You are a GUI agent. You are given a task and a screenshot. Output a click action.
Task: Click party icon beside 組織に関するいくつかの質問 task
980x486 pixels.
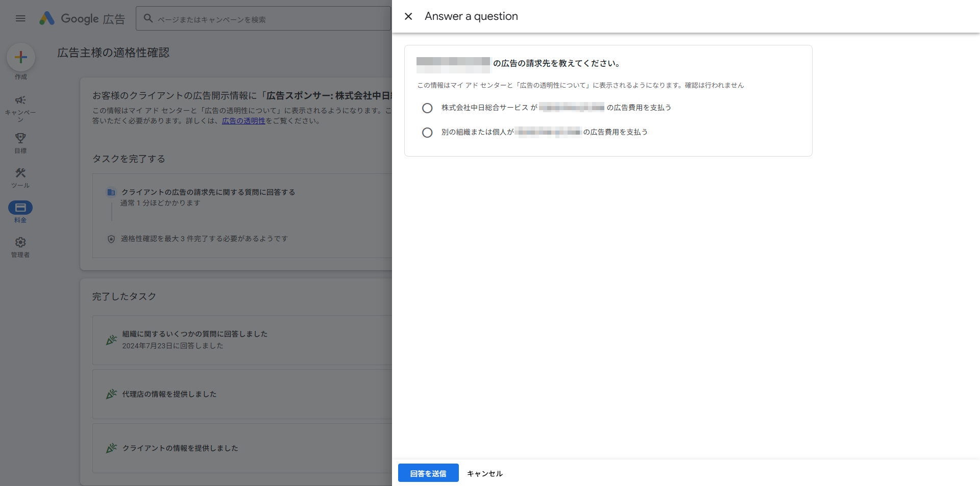(111, 340)
